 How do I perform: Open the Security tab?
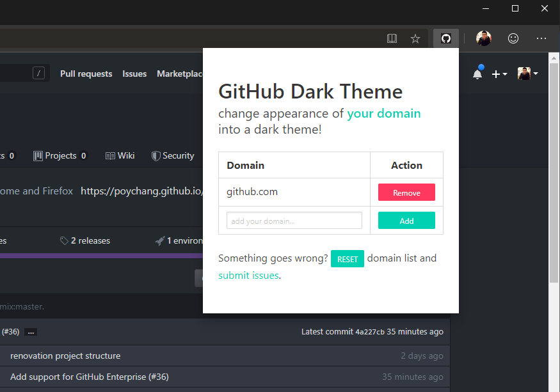pyautogui.click(x=173, y=155)
